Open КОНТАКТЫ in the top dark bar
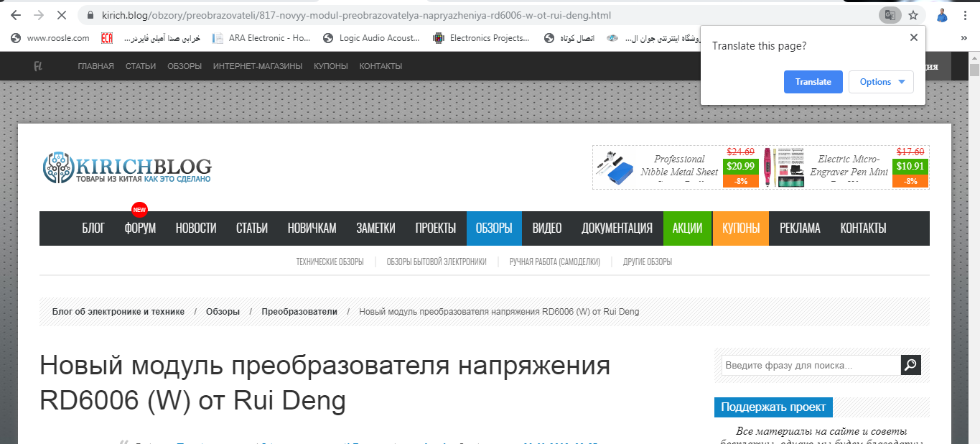Viewport: 980px width, 444px height. (381, 66)
